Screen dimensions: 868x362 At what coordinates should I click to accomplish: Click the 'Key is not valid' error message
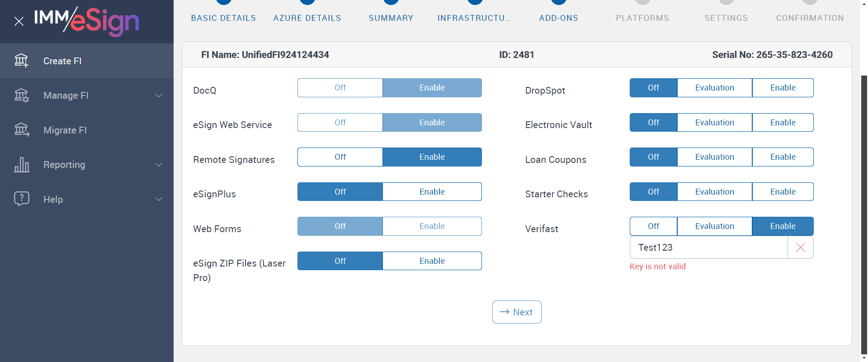pos(658,267)
